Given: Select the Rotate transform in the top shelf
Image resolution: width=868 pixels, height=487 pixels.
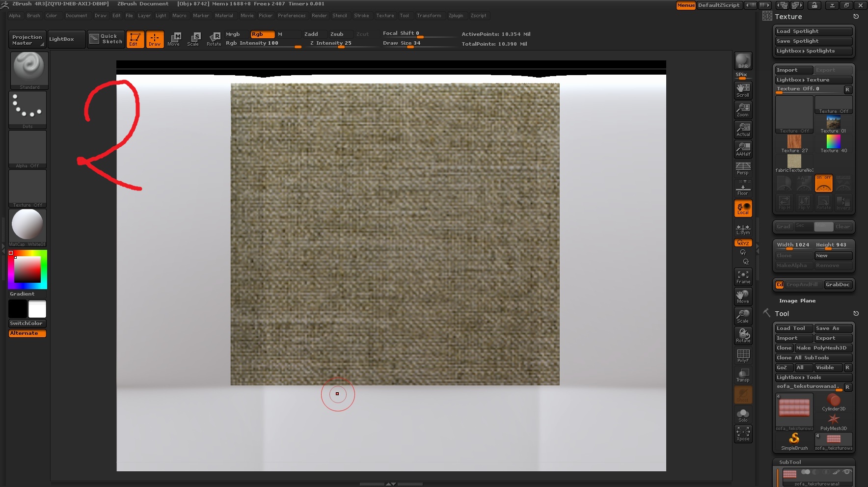Looking at the screenshot, I should tap(214, 39).
